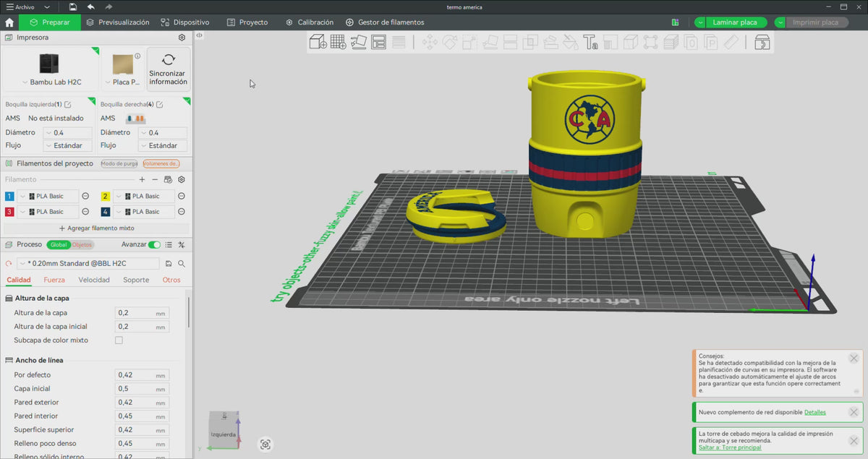Select the Color painting bucket tool

click(x=570, y=42)
